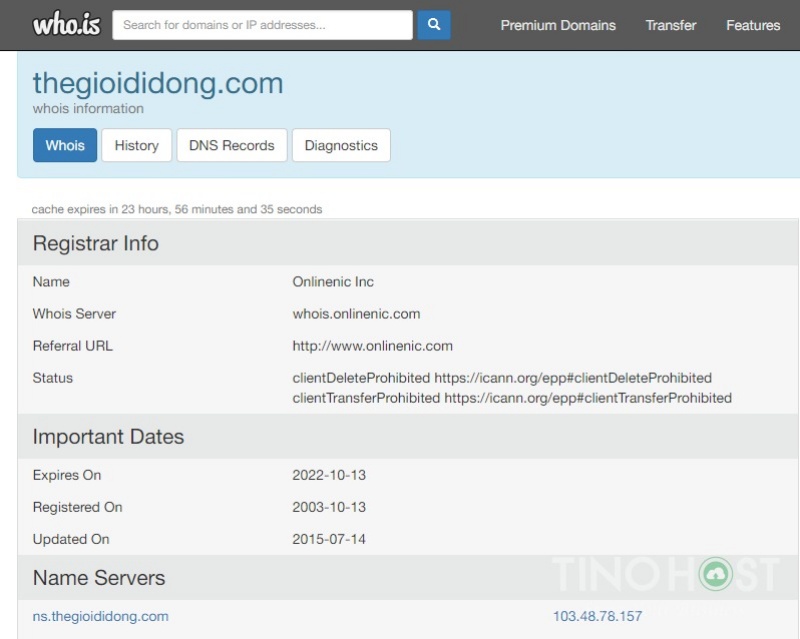Switch to the Diagnostics tab
The height and width of the screenshot is (639, 800).
(x=341, y=145)
